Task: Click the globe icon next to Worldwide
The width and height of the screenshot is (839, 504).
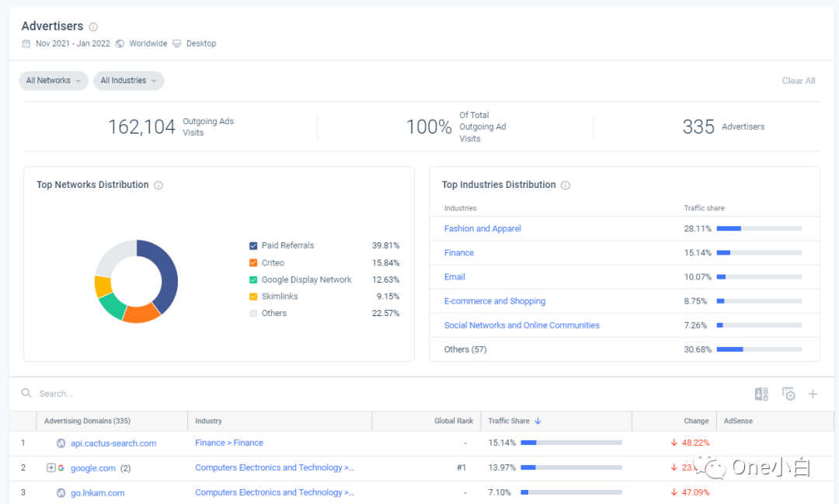Action: pyautogui.click(x=120, y=43)
